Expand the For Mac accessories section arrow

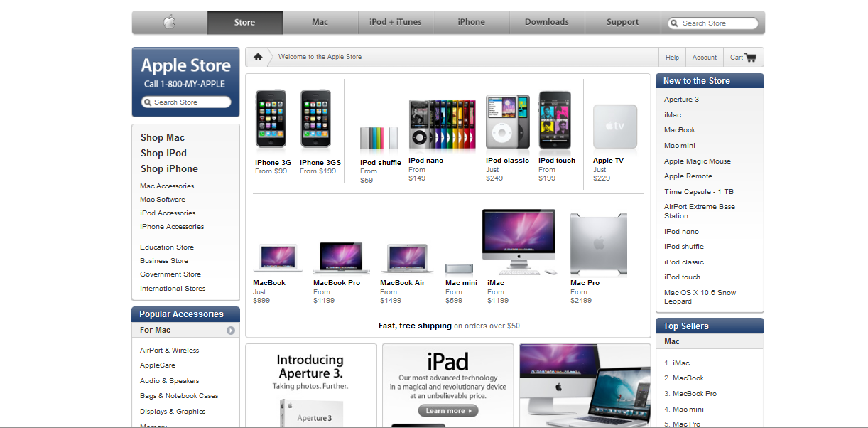pyautogui.click(x=230, y=330)
